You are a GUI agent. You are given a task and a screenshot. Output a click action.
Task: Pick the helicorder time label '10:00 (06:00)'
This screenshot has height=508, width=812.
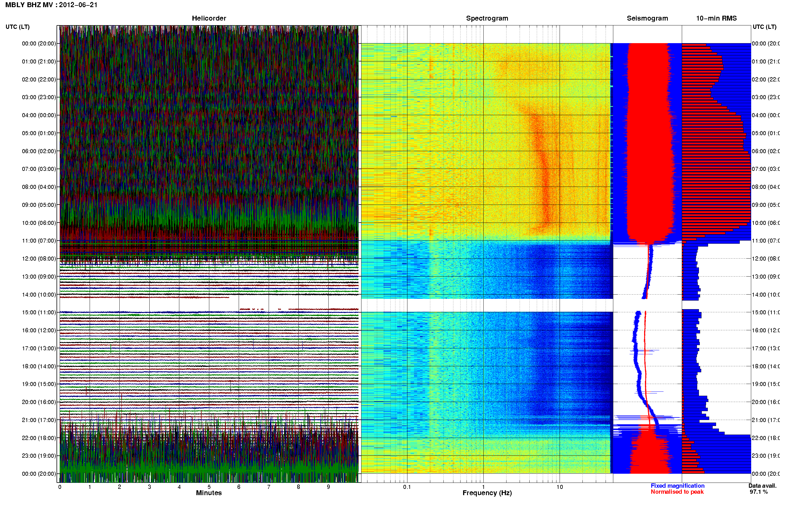tap(39, 223)
